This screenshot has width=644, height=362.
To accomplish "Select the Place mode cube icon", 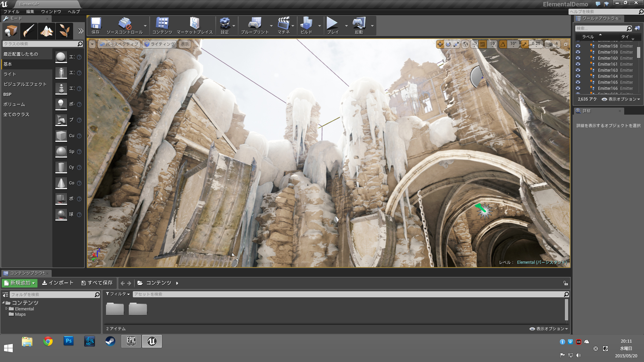I will 11,31.
